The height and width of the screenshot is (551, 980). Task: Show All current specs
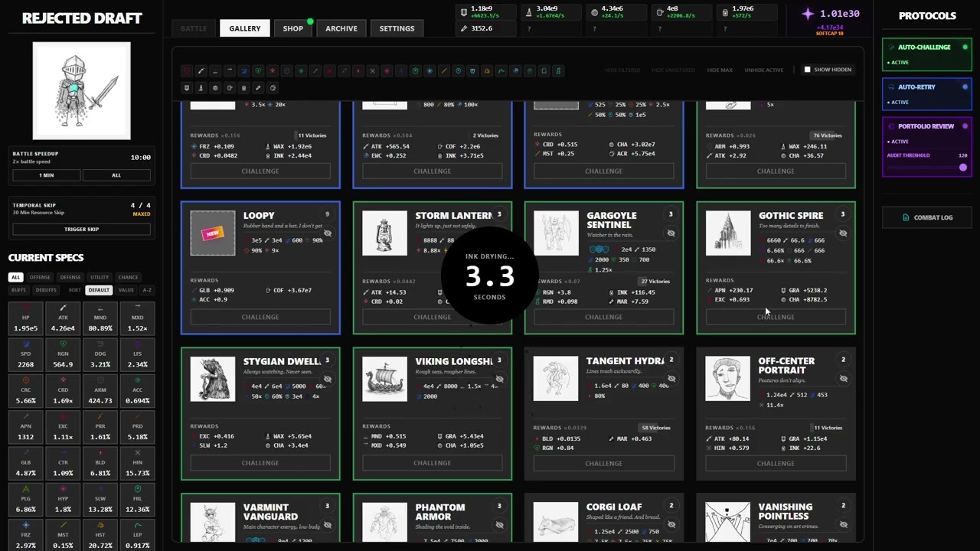coord(15,277)
